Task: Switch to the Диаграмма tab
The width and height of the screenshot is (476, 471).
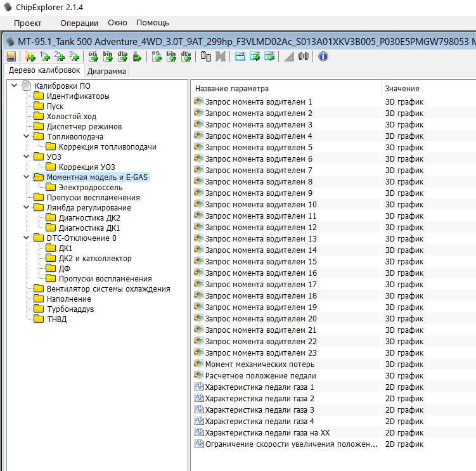Action: click(x=106, y=71)
